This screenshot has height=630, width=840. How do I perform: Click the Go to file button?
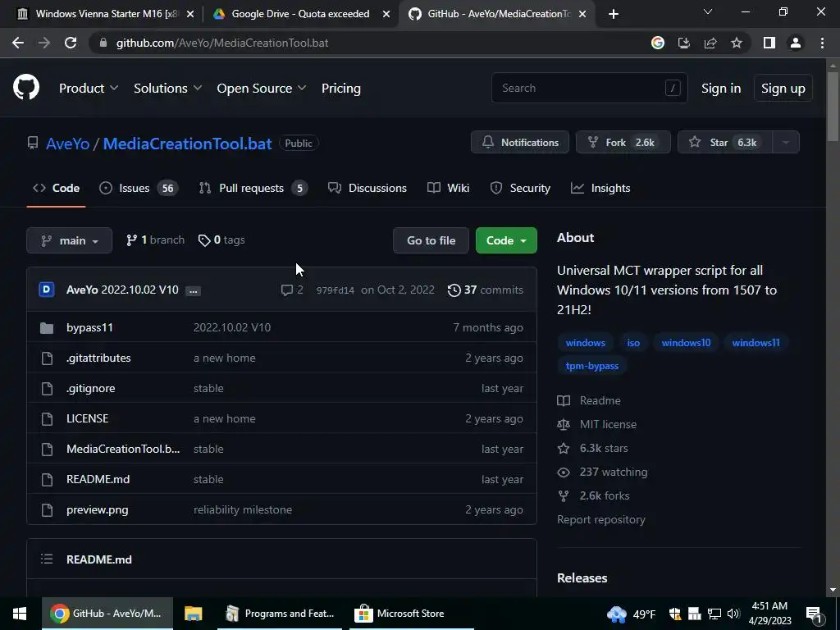pyautogui.click(x=431, y=240)
